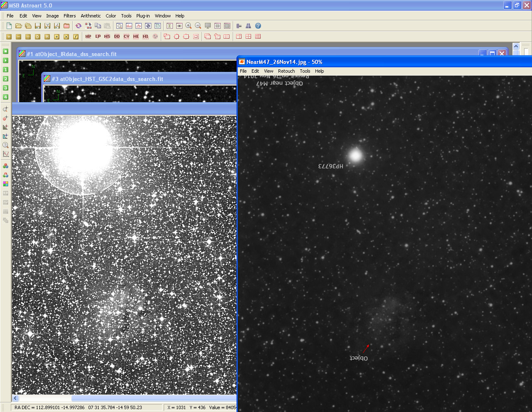Click the zoom out magnifier icon
The height and width of the screenshot is (412, 532).
(x=198, y=26)
